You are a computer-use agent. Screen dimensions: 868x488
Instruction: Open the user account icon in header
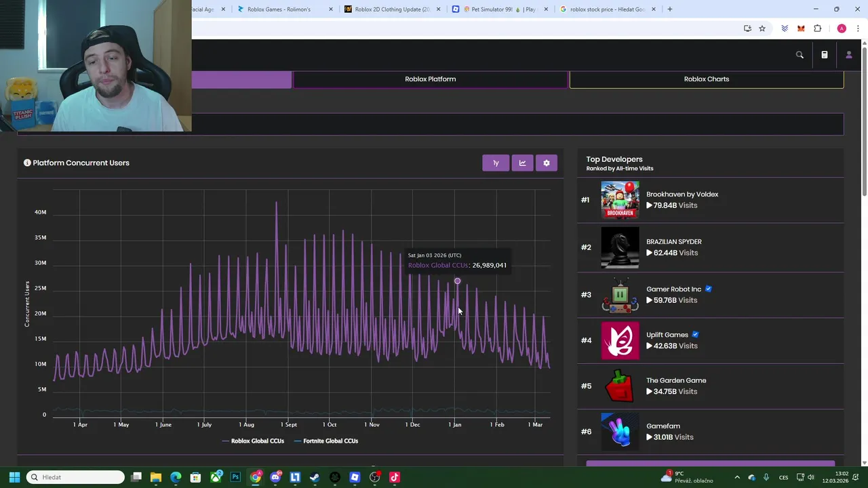pyautogui.click(x=848, y=55)
